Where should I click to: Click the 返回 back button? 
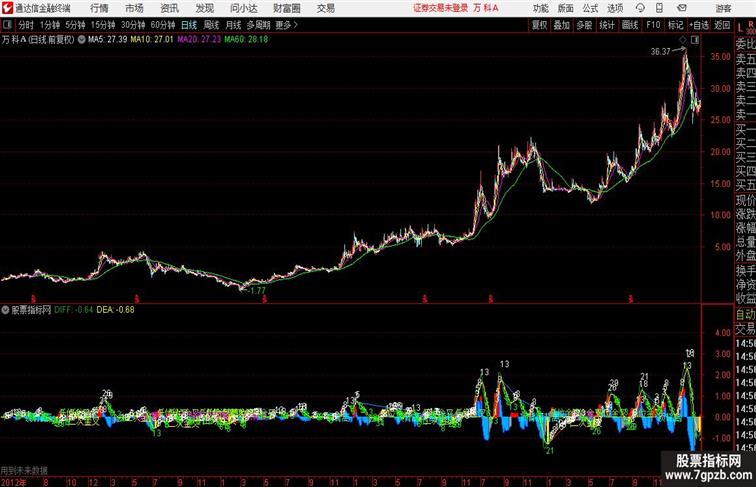(722, 25)
